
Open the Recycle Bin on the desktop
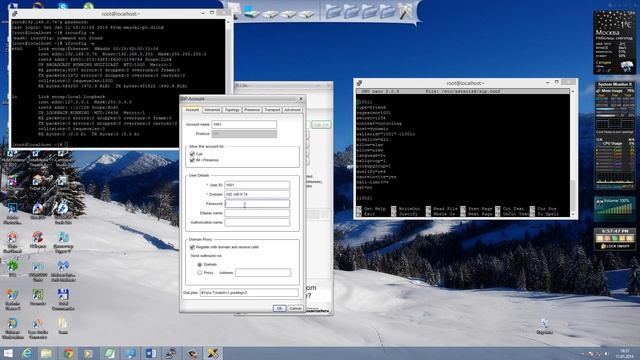click(x=544, y=326)
